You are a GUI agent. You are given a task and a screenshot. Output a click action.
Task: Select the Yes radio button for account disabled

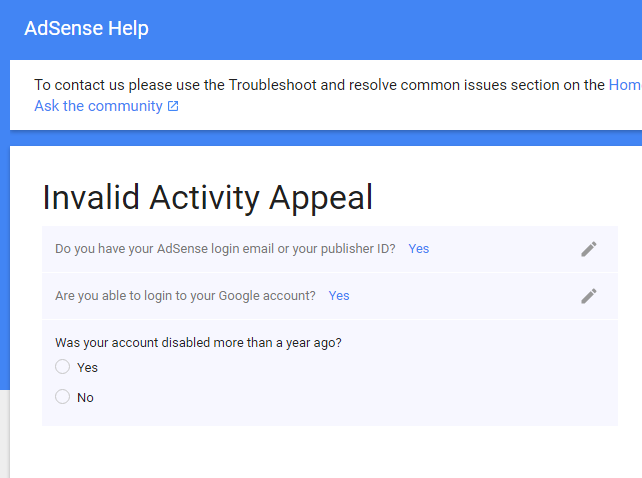[63, 367]
